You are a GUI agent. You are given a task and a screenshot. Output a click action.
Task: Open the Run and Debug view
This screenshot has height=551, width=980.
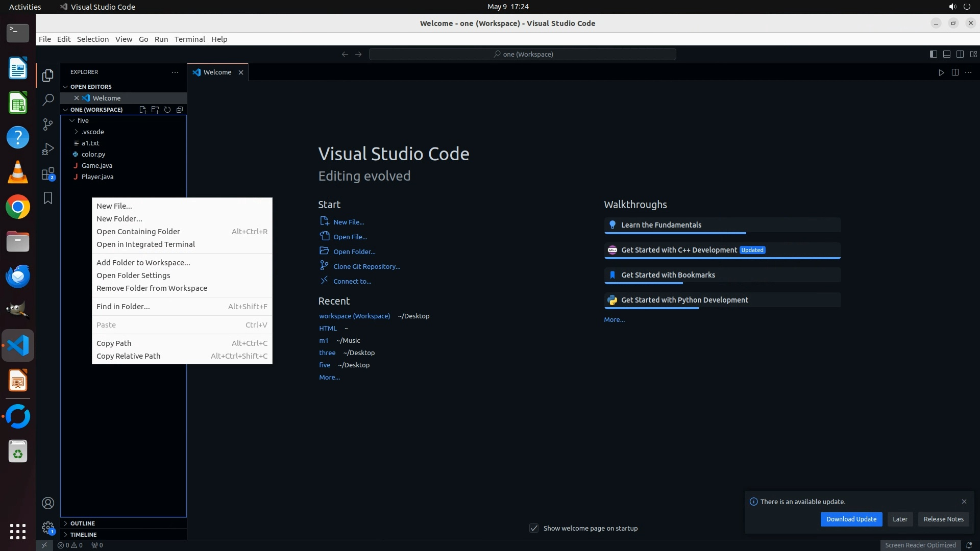(48, 149)
